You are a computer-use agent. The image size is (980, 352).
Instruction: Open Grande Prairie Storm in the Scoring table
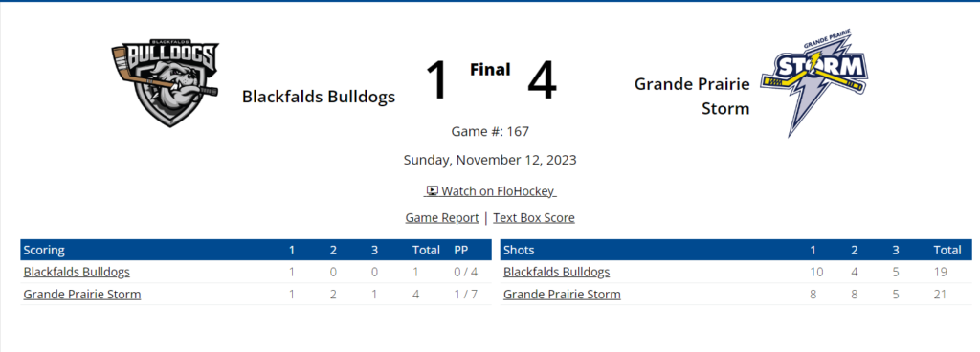coord(82,295)
